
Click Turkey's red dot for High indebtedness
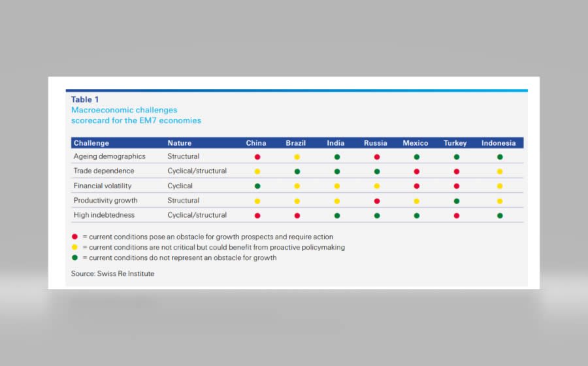[x=457, y=216]
